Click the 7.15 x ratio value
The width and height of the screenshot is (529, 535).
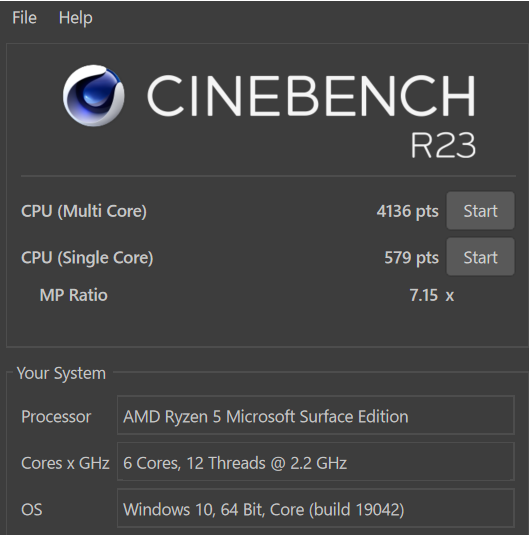point(432,295)
